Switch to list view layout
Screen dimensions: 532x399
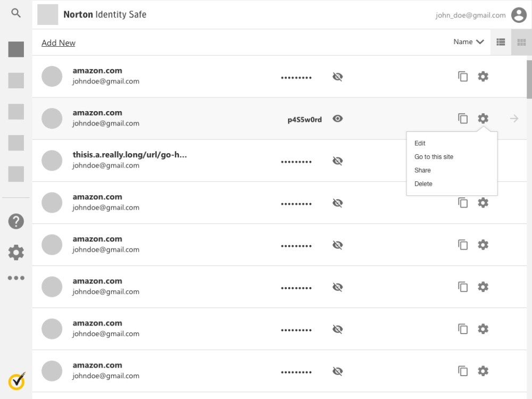[x=501, y=42]
